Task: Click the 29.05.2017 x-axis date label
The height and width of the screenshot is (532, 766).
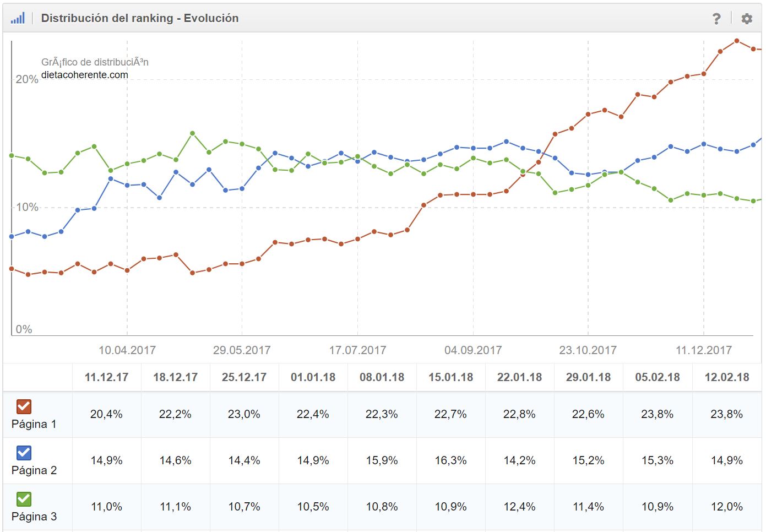Action: pyautogui.click(x=242, y=350)
